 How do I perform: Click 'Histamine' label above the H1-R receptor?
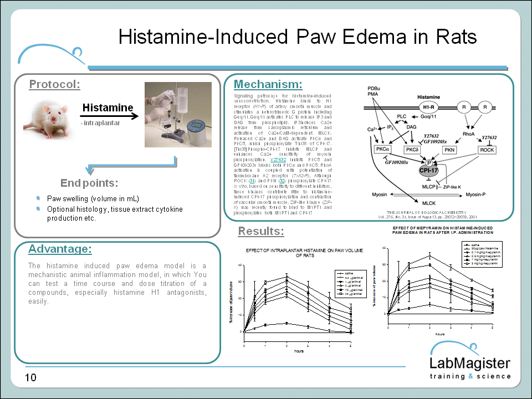428,97
